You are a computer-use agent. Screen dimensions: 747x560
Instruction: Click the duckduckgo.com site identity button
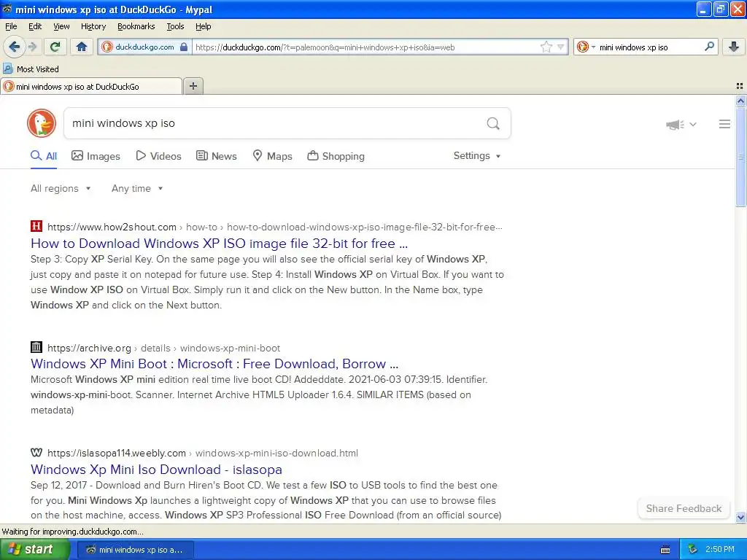pyautogui.click(x=145, y=47)
